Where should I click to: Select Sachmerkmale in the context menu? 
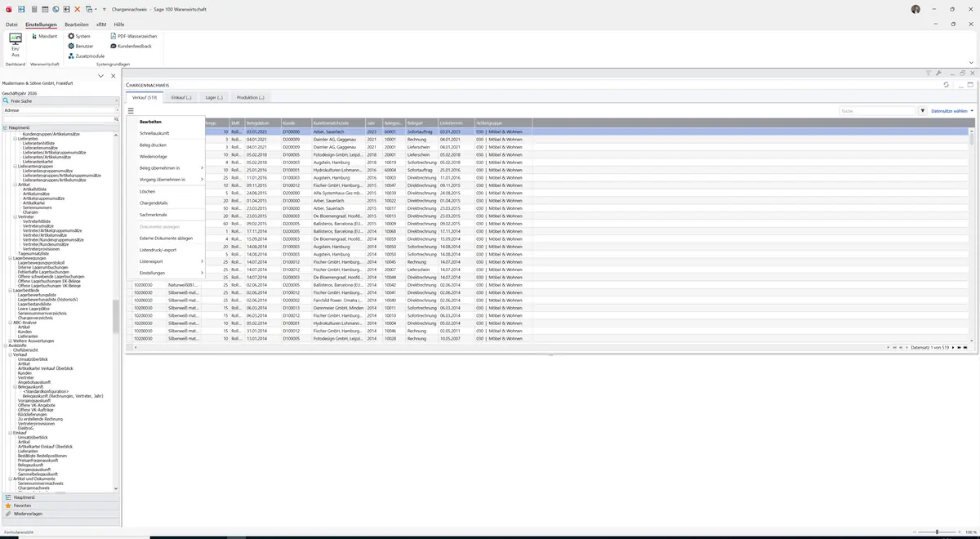[165, 214]
